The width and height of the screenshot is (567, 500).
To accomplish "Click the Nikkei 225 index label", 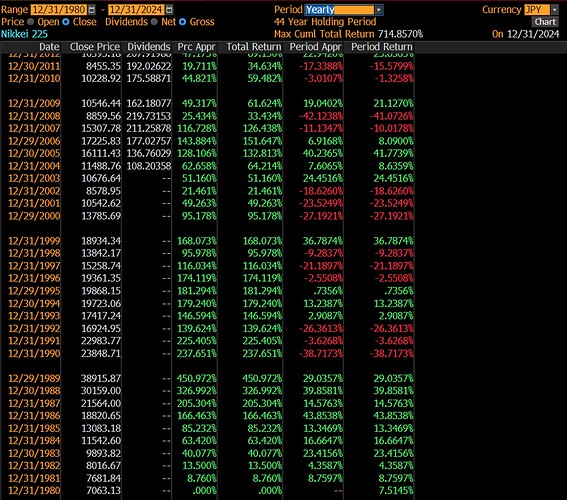I will (x=24, y=34).
